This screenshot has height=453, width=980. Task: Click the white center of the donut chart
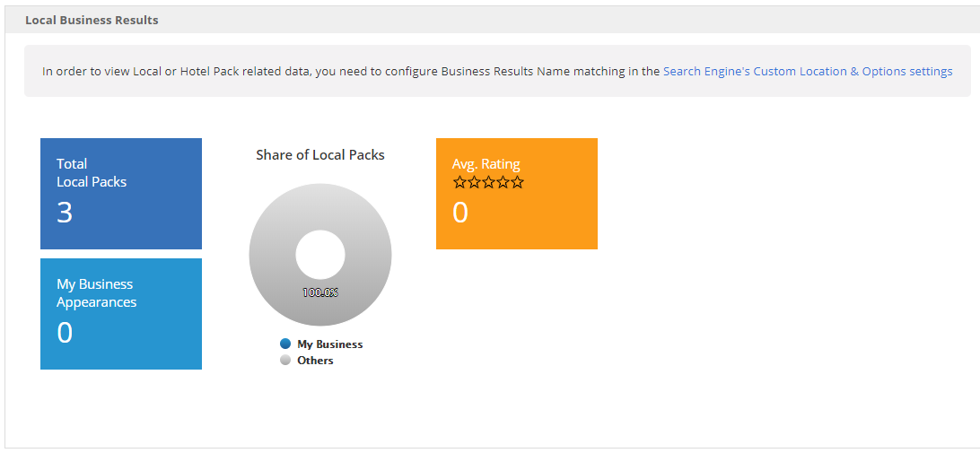(x=320, y=255)
